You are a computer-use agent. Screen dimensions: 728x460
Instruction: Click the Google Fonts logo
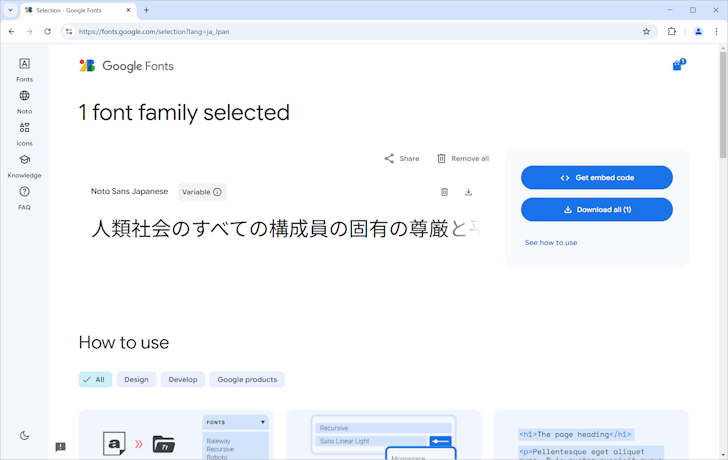pos(126,66)
